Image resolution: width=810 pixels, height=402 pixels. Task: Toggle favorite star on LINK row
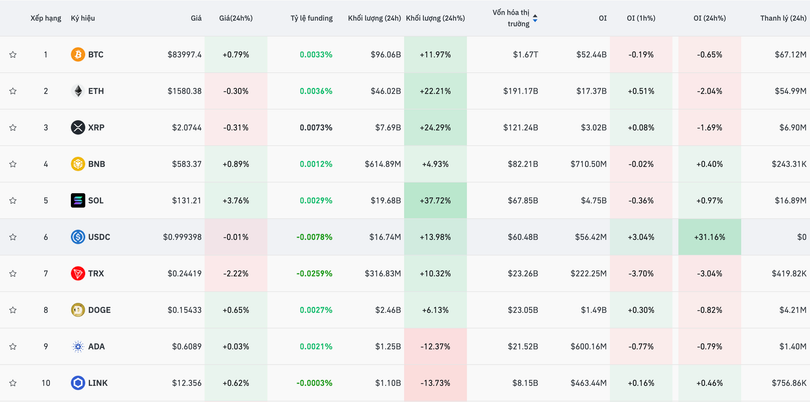click(x=13, y=383)
